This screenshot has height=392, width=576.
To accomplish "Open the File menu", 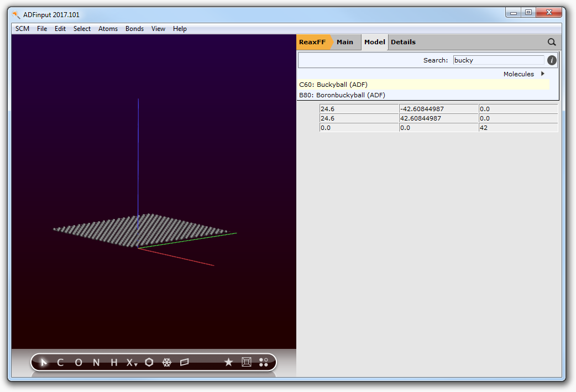I will coord(42,29).
